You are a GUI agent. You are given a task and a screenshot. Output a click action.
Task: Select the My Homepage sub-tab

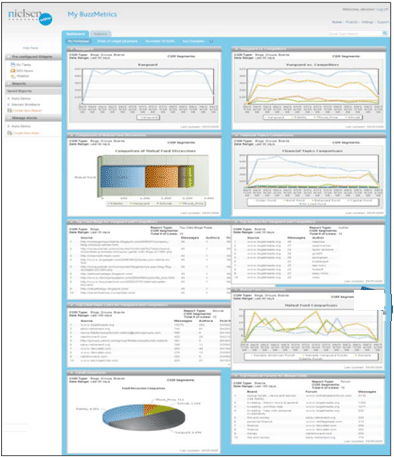tap(78, 41)
